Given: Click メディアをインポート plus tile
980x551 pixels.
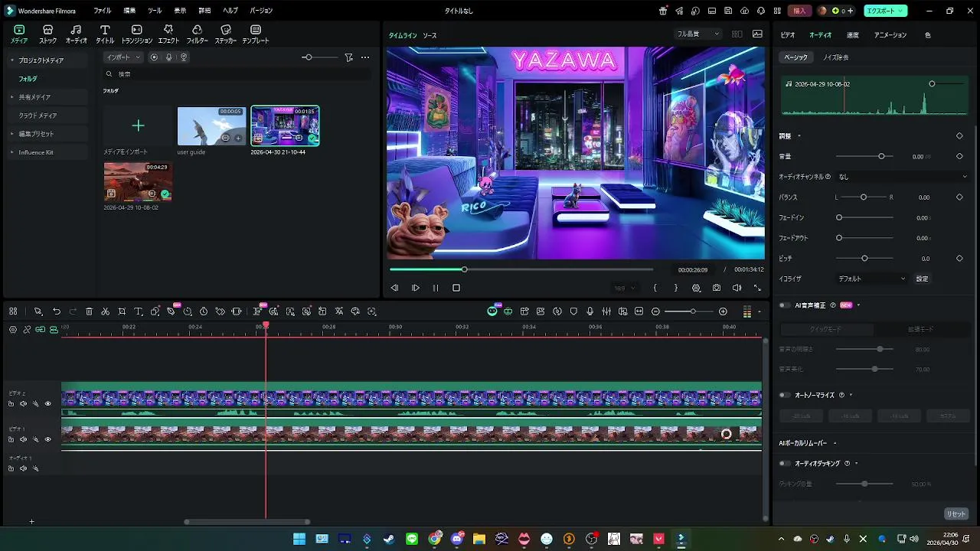Looking at the screenshot, I should tap(138, 126).
